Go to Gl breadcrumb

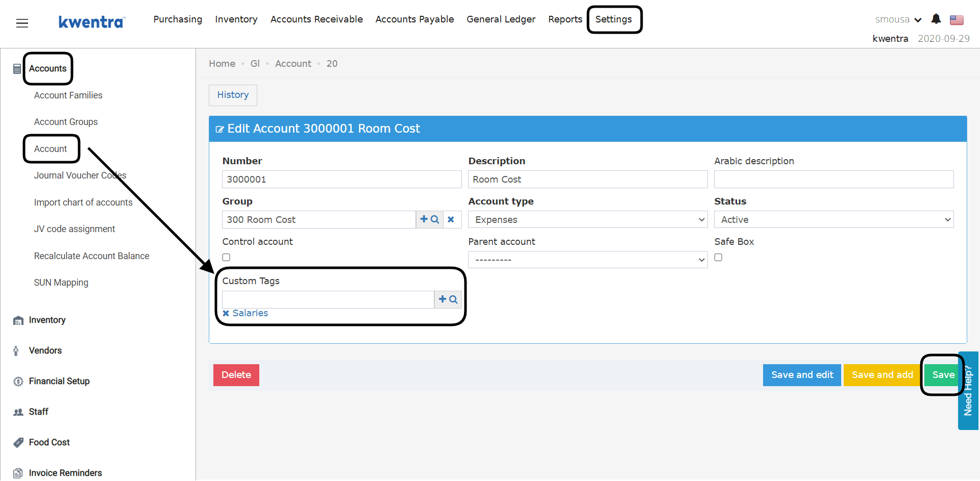click(255, 64)
